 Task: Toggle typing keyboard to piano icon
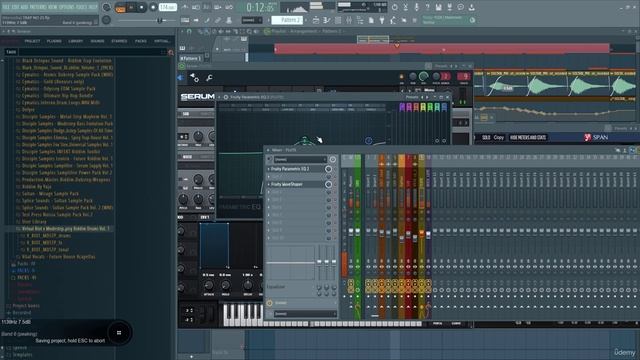[185, 20]
